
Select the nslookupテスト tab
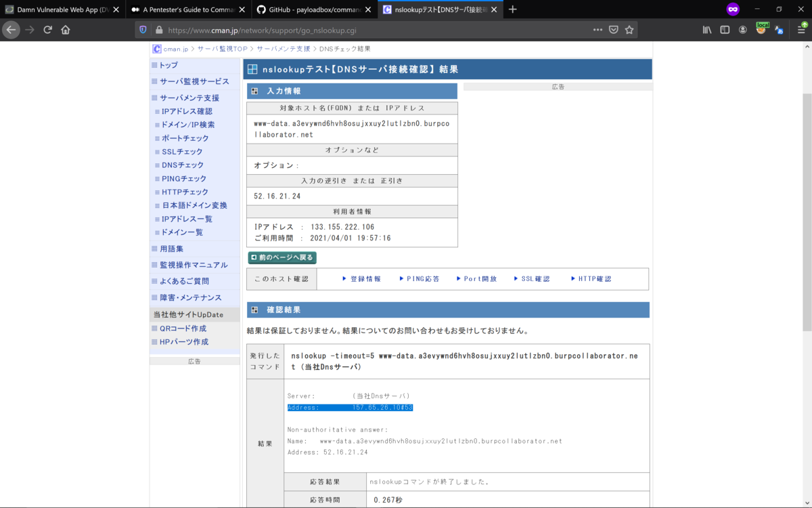point(441,9)
